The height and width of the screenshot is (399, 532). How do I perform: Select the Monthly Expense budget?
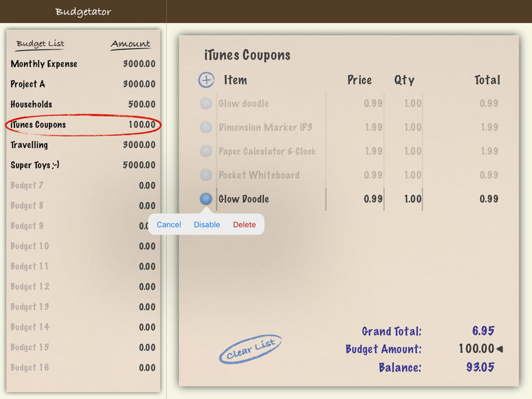[83, 64]
